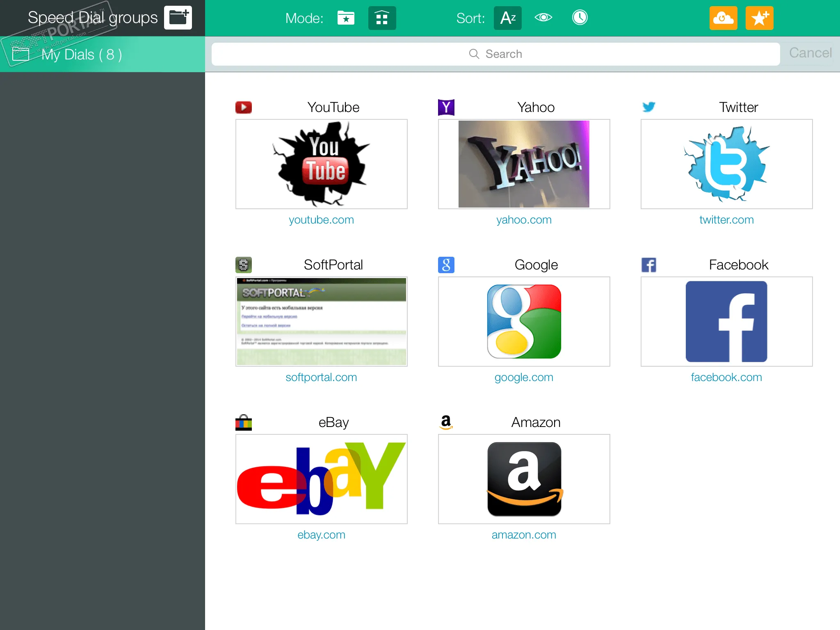Follow the facebook.com link
The height and width of the screenshot is (630, 840).
727,377
